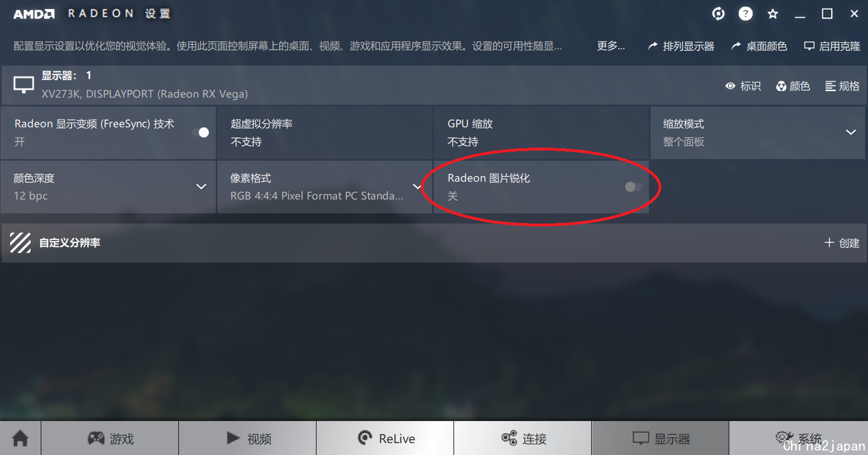The height and width of the screenshot is (455, 868).
Task: Expand the 缩放模式 dropdown
Action: [850, 132]
